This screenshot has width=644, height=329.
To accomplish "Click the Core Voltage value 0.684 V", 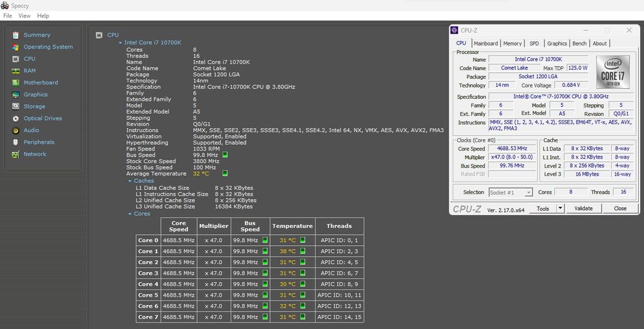I will coord(571,86).
